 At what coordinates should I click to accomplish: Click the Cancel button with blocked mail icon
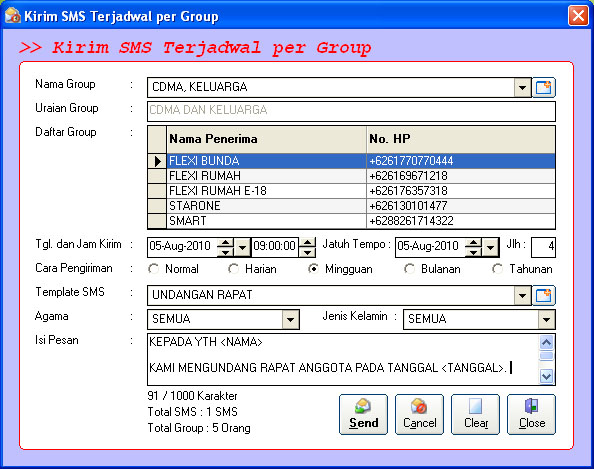pos(419,414)
